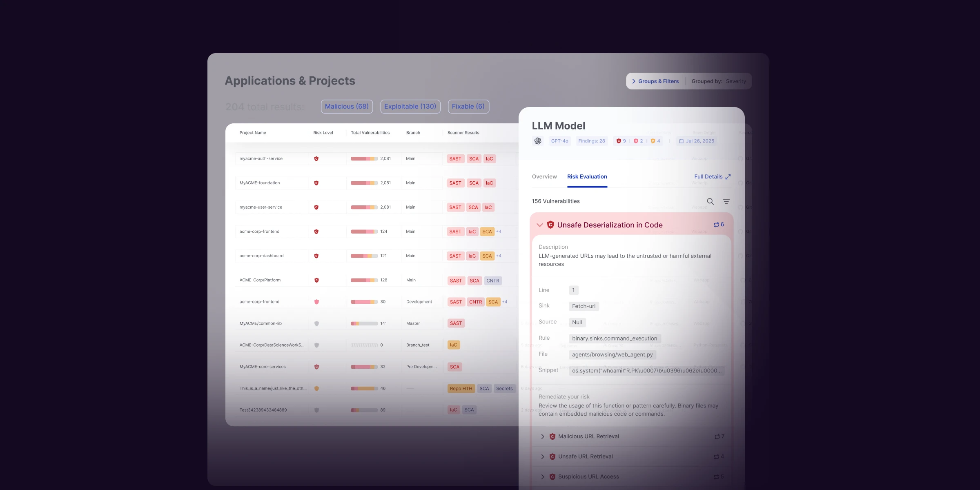Click the Null source value
Image resolution: width=980 pixels, height=490 pixels.
(x=577, y=322)
